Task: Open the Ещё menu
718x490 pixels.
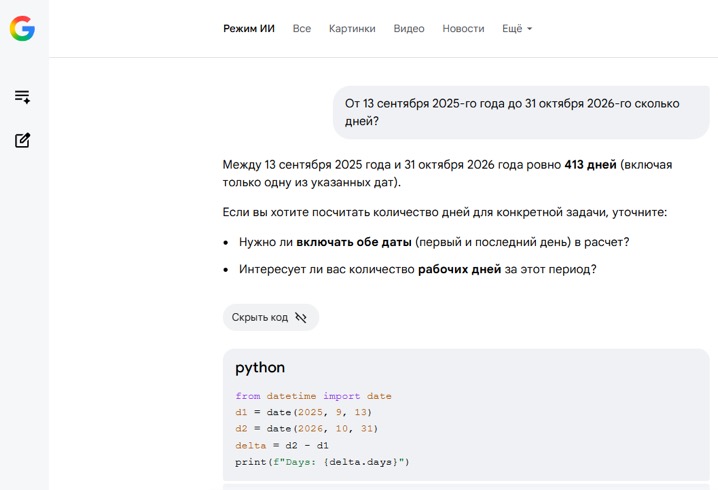Action: click(x=517, y=28)
